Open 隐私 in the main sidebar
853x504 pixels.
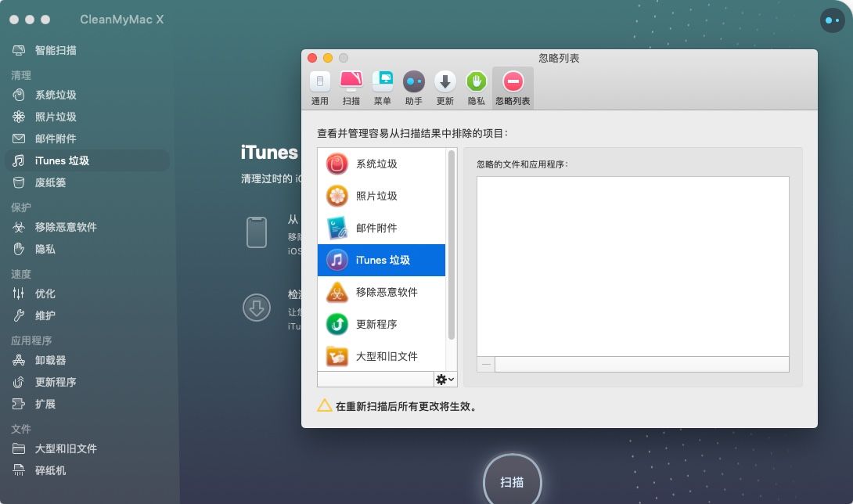[87, 250]
